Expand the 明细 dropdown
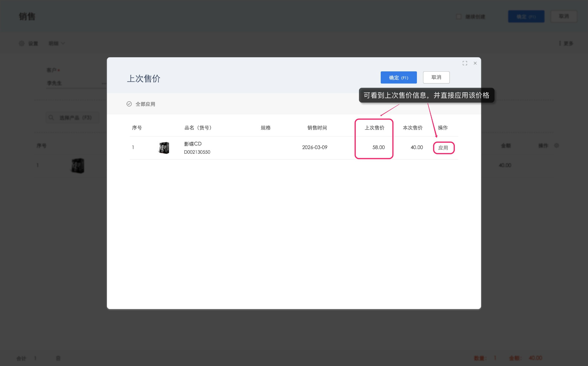 tap(57, 43)
